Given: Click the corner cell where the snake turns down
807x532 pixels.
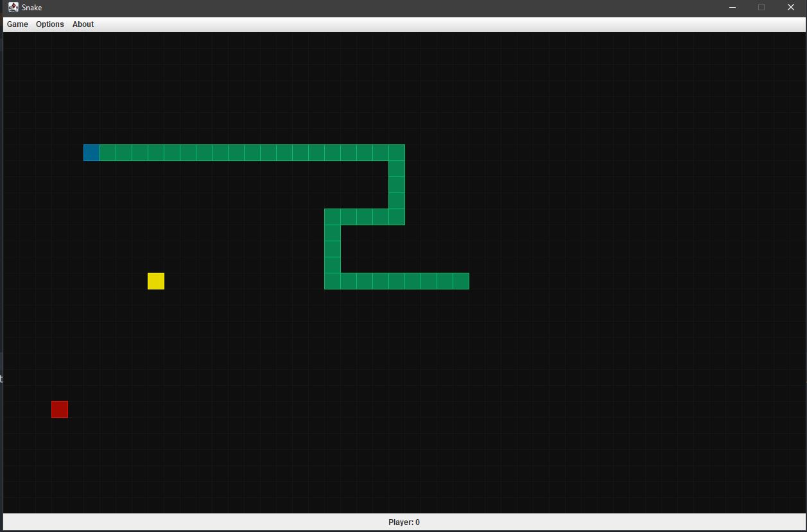Looking at the screenshot, I should click(x=396, y=153).
